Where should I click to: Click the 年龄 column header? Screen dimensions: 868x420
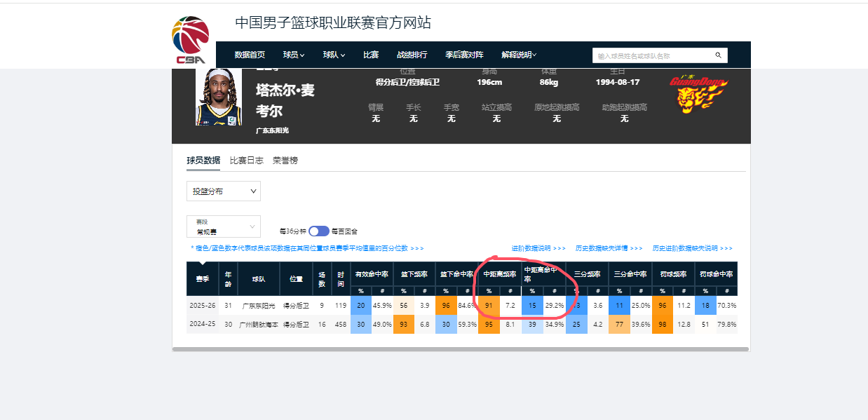pyautogui.click(x=228, y=279)
